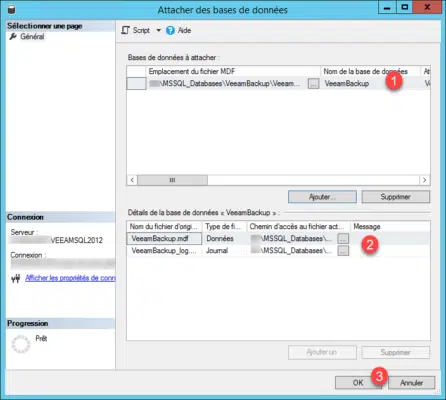Maximize the dialog window
Image resolution: width=446 pixels, height=400 pixels.
pos(404,7)
